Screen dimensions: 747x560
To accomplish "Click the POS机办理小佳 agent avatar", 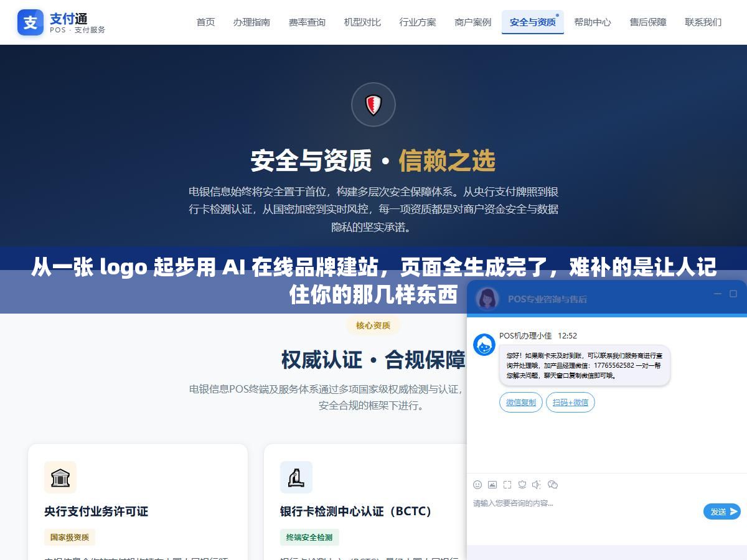I will click(x=484, y=345).
